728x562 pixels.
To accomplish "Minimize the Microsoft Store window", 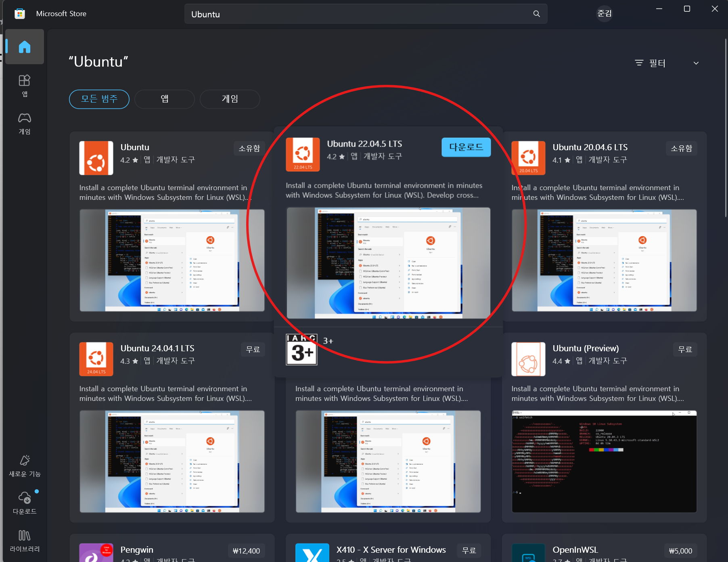I will (x=659, y=9).
